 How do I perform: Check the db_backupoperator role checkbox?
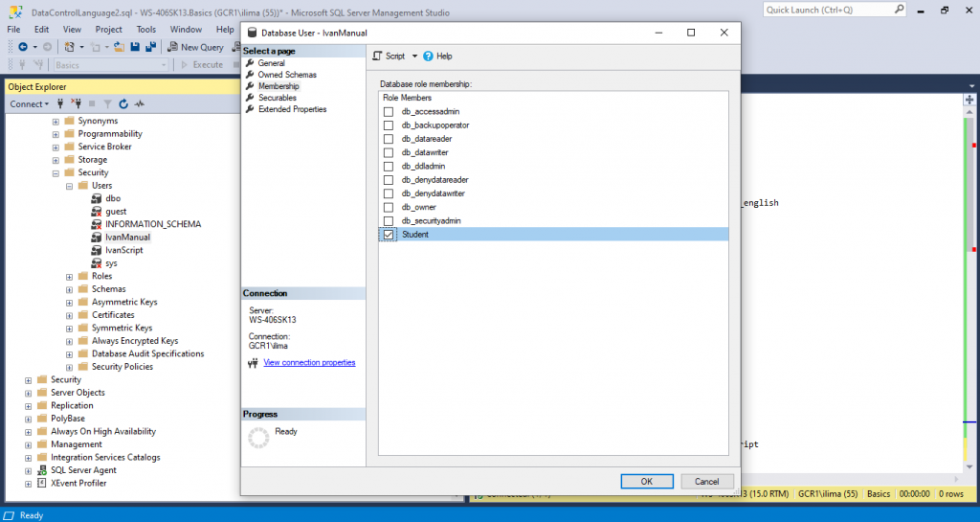pos(389,125)
